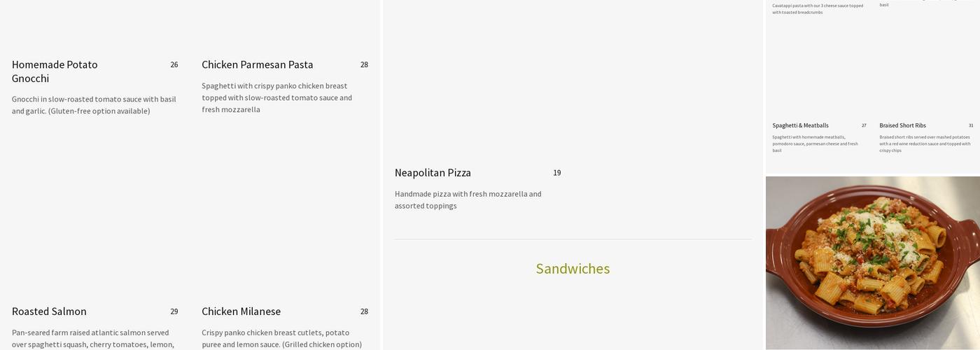Viewport: 980px width, 350px height.
Task: Click the Sandwiches section heading
Action: [x=573, y=269]
